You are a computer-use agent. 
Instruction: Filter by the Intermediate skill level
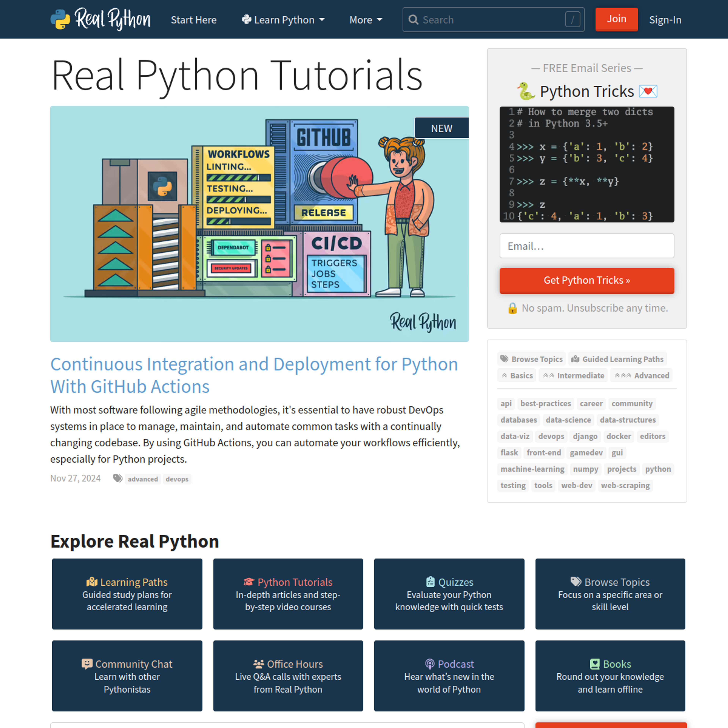573,375
